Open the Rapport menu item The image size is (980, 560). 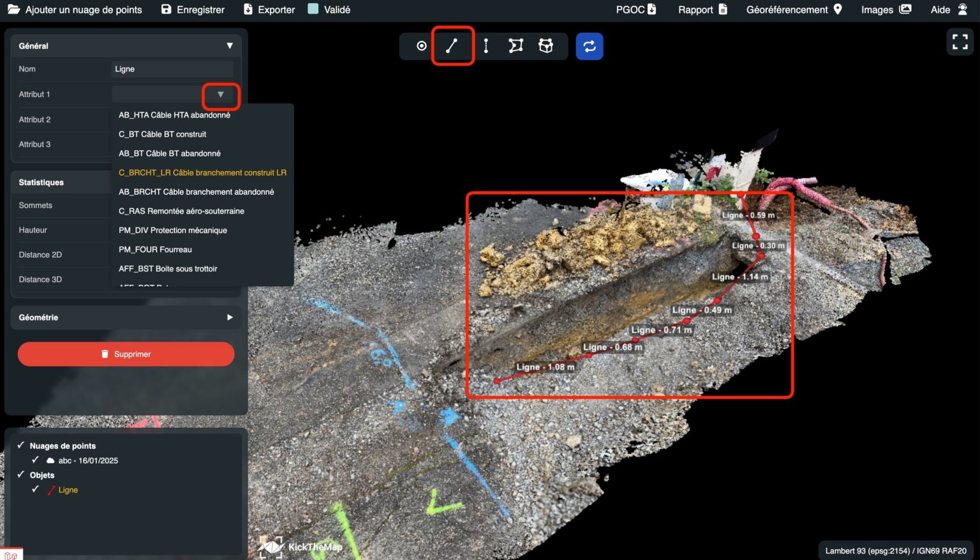click(x=702, y=10)
